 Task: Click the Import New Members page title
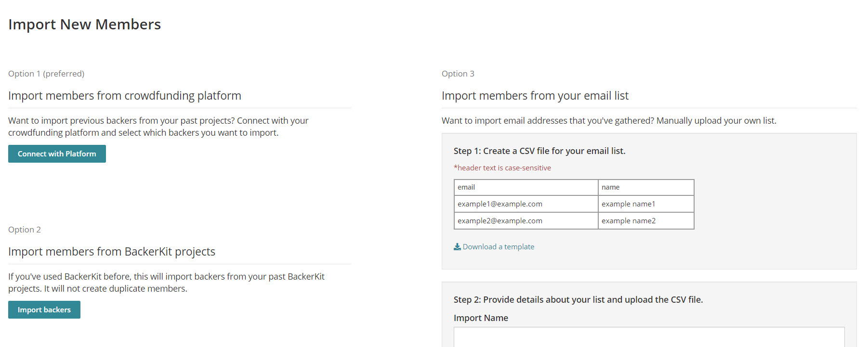coord(85,25)
